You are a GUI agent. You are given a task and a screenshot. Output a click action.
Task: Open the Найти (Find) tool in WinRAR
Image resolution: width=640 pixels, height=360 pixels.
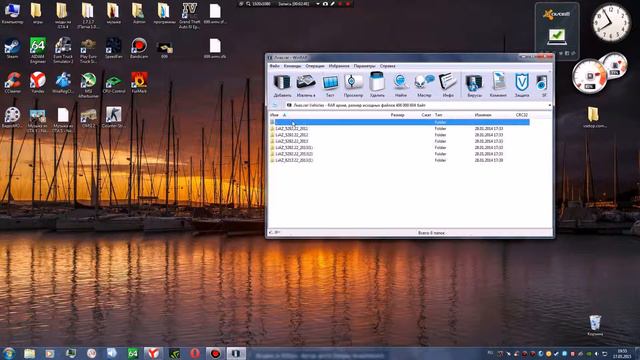pyautogui.click(x=400, y=85)
